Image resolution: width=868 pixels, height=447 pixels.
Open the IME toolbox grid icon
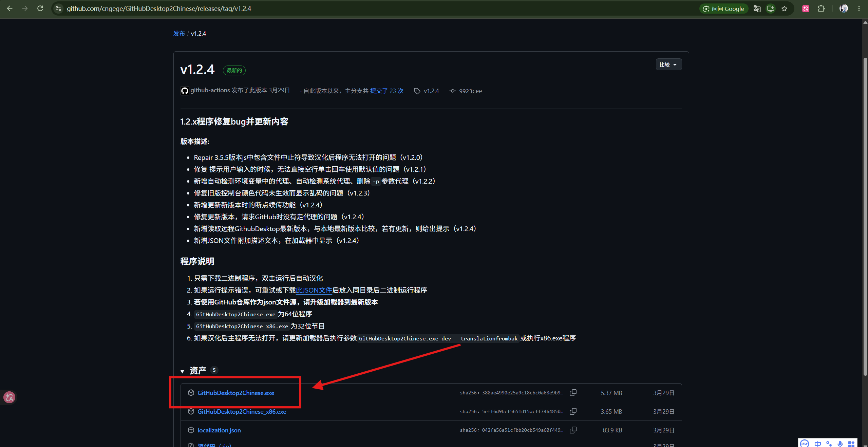(851, 444)
